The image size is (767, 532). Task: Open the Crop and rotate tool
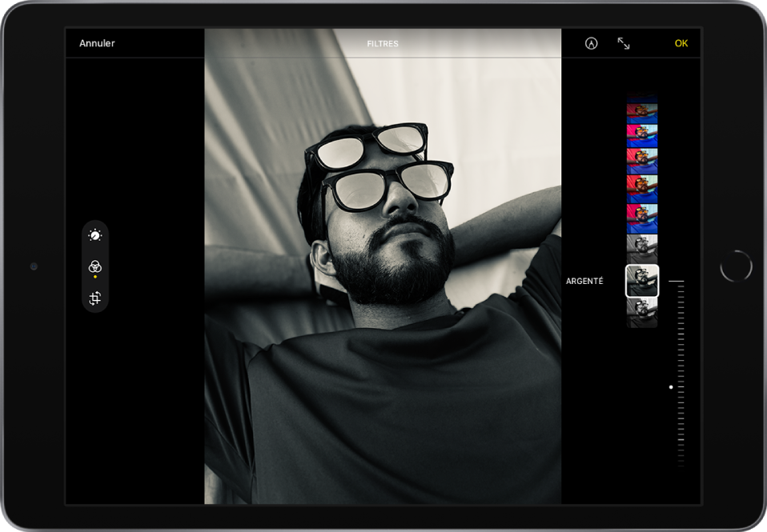pyautogui.click(x=95, y=298)
